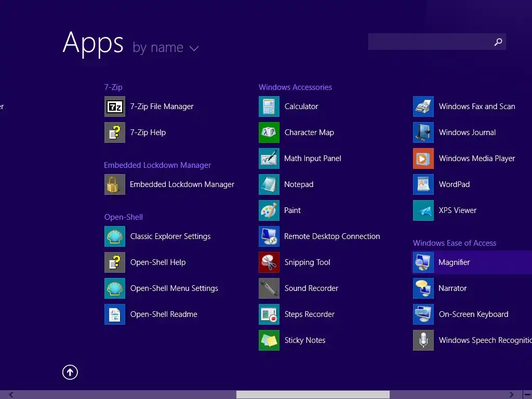Click the right scroll arrow of scrollbar
The image size is (532, 399).
(x=511, y=395)
